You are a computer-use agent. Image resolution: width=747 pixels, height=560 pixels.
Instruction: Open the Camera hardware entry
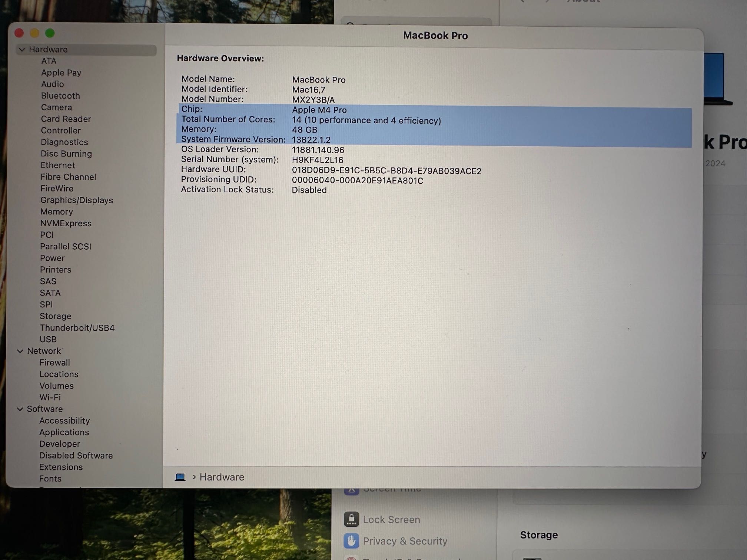coord(56,107)
